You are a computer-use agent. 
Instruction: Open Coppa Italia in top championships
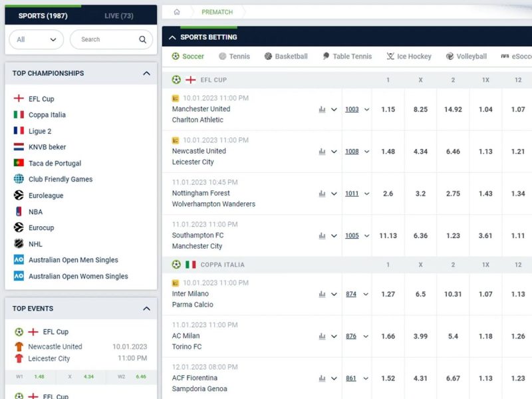(x=47, y=115)
